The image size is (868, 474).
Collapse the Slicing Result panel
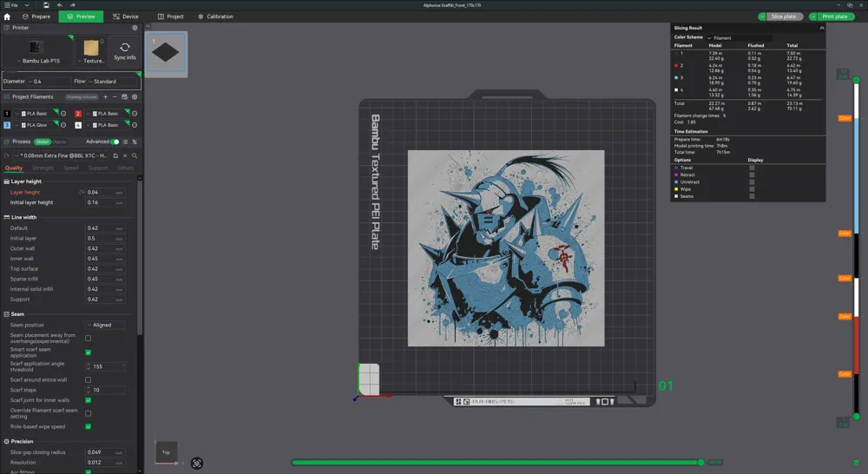(821, 28)
